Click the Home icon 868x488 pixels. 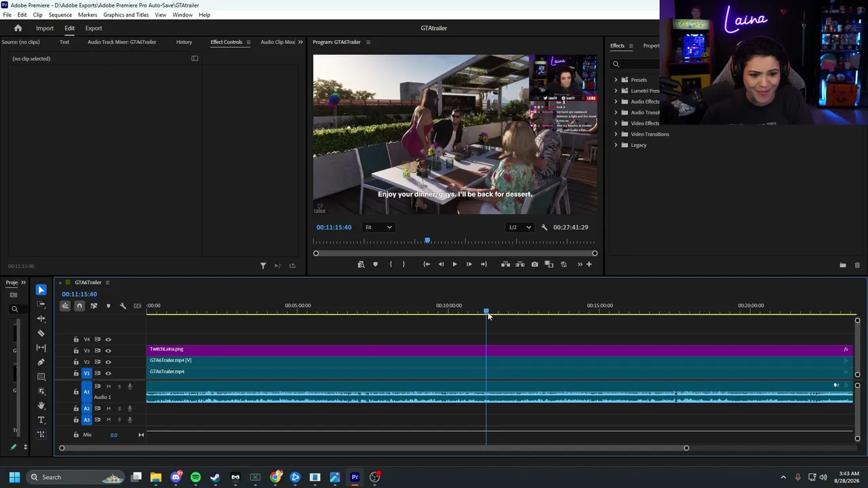click(18, 28)
